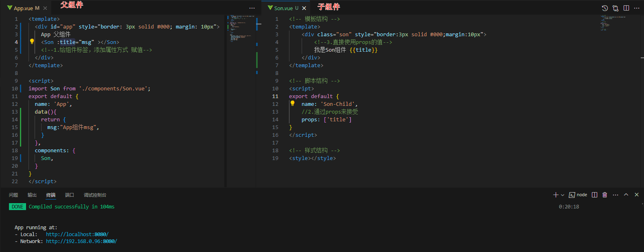Click the name: 'App' line in App.vue

pyautogui.click(x=53, y=104)
